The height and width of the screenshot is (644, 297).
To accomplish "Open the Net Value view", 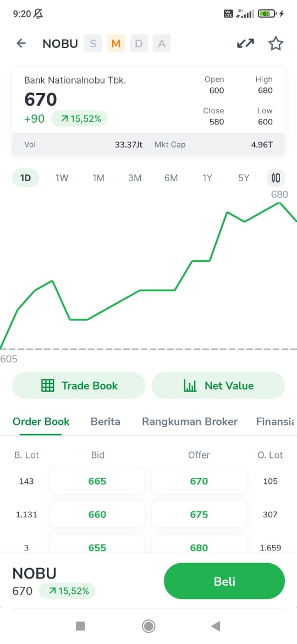I will [218, 385].
